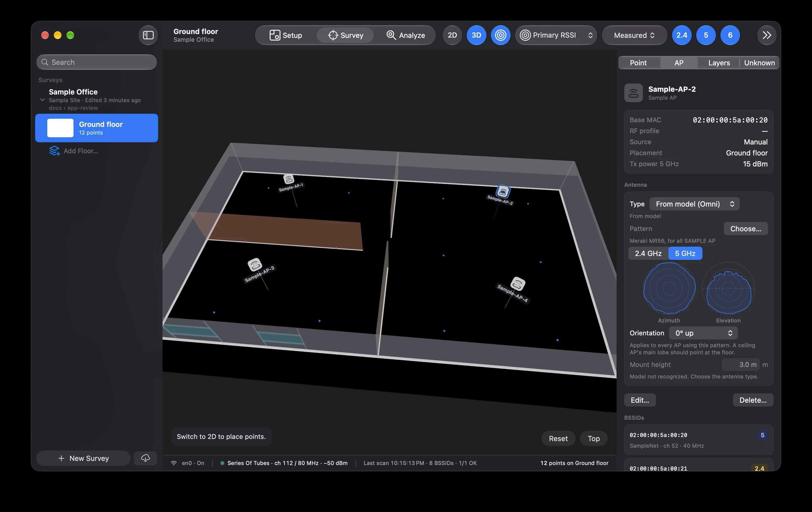Screen dimensions: 812x512
Task: Select the Sample-AP-2 marker on floor
Action: tap(502, 192)
